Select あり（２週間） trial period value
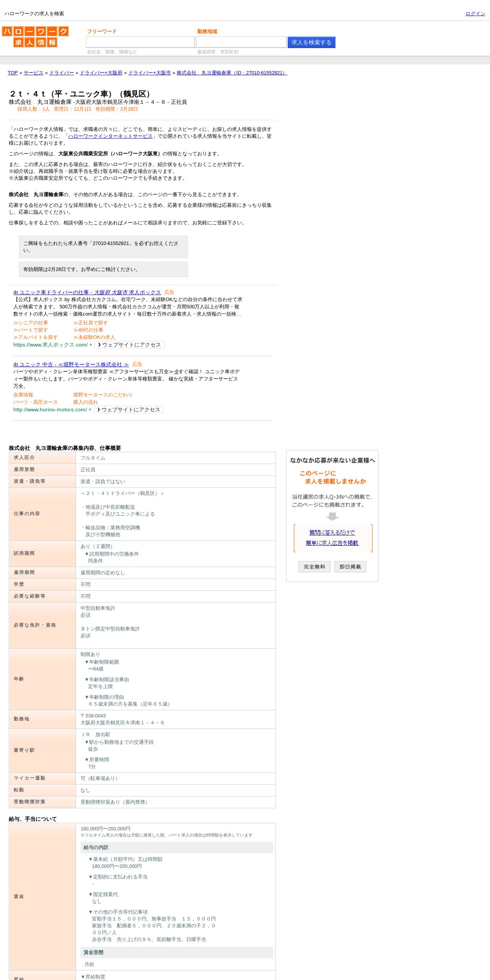490x980 pixels. point(98,546)
